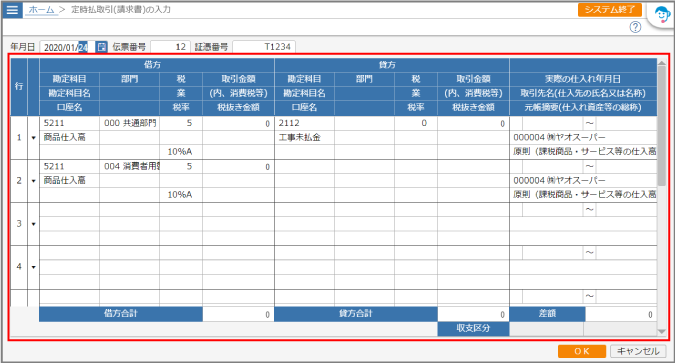Click row 2 supplier 000004 ㈱ヤオスーパー
675x363 pixels.
[x=583, y=180]
